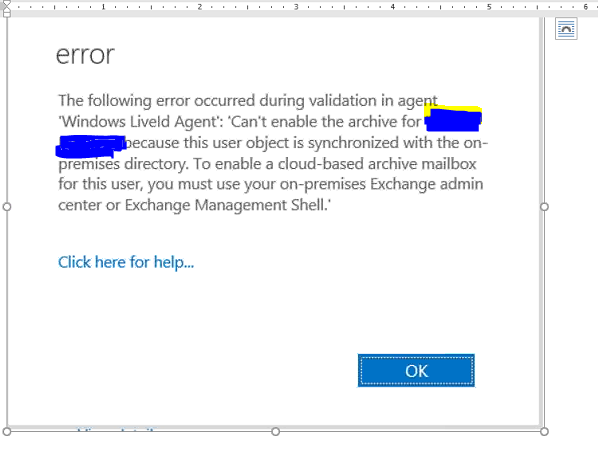Image resolution: width=598 pixels, height=460 pixels.
Task: Click the ruler at the 2 mark
Action: tap(199, 6)
